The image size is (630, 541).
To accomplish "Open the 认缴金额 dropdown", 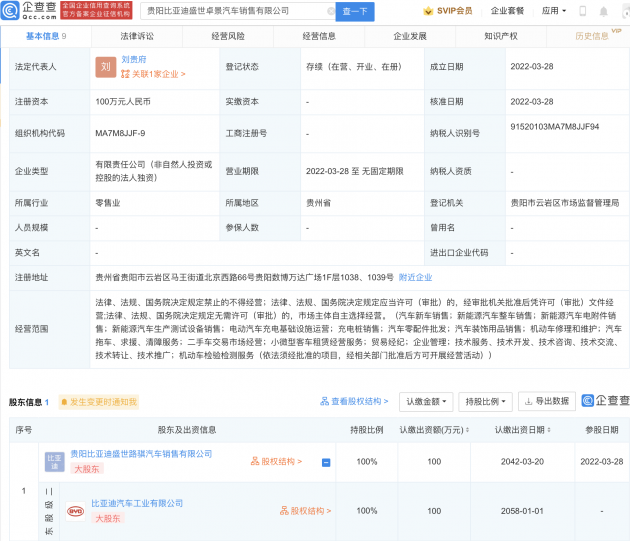I will pyautogui.click(x=426, y=402).
